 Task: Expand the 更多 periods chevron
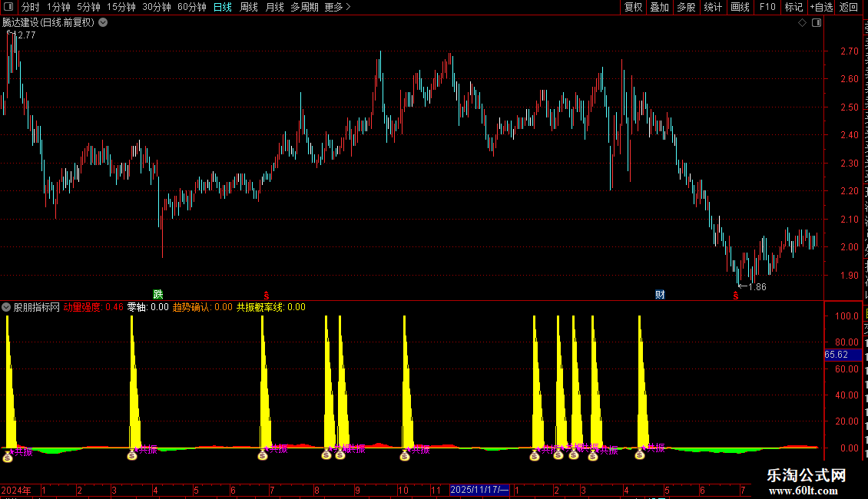pos(348,7)
